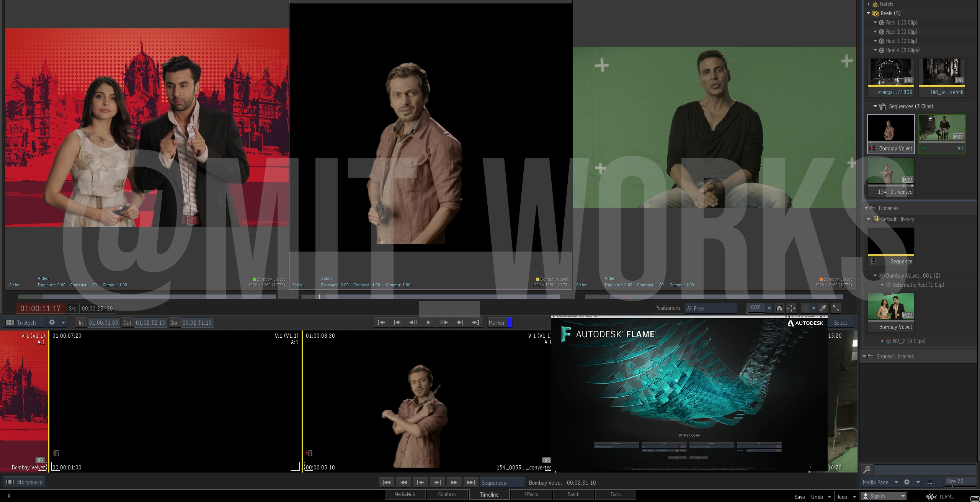The width and height of the screenshot is (980, 502).
Task: Toggle the Storyboard view button
Action: pyautogui.click(x=24, y=482)
